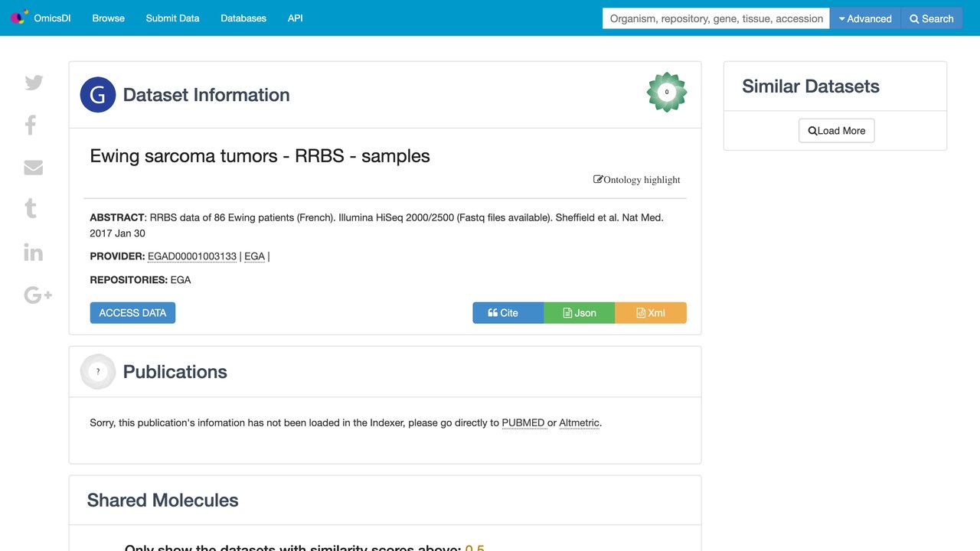Share dataset on Google Plus

tap(38, 295)
